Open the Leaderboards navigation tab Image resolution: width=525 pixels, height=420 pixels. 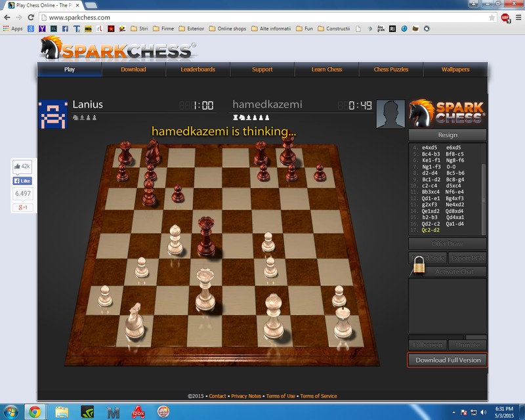click(198, 70)
